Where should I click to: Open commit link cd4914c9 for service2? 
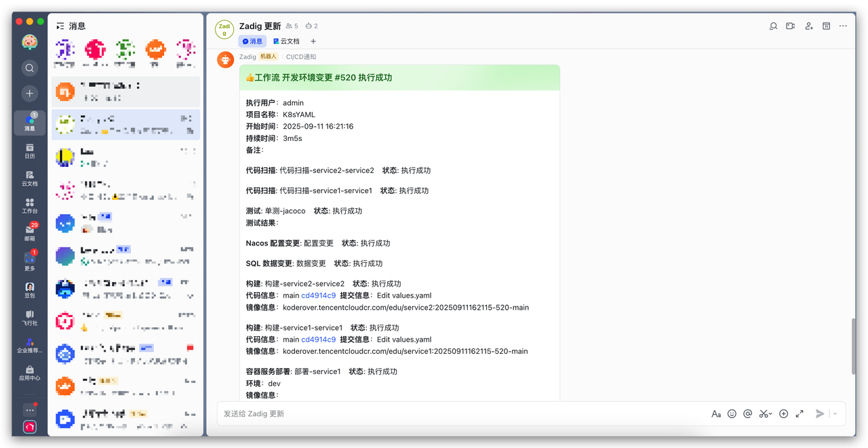click(x=319, y=296)
